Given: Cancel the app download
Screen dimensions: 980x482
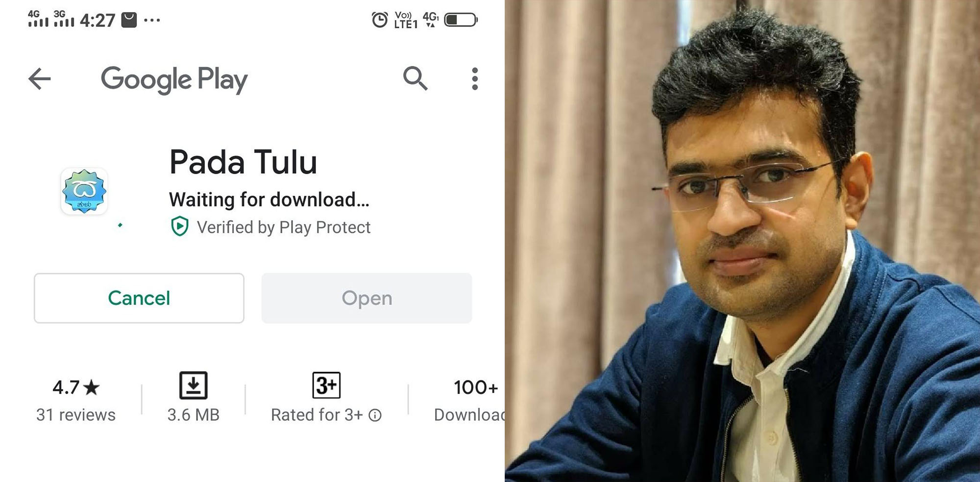Looking at the screenshot, I should [x=139, y=298].
